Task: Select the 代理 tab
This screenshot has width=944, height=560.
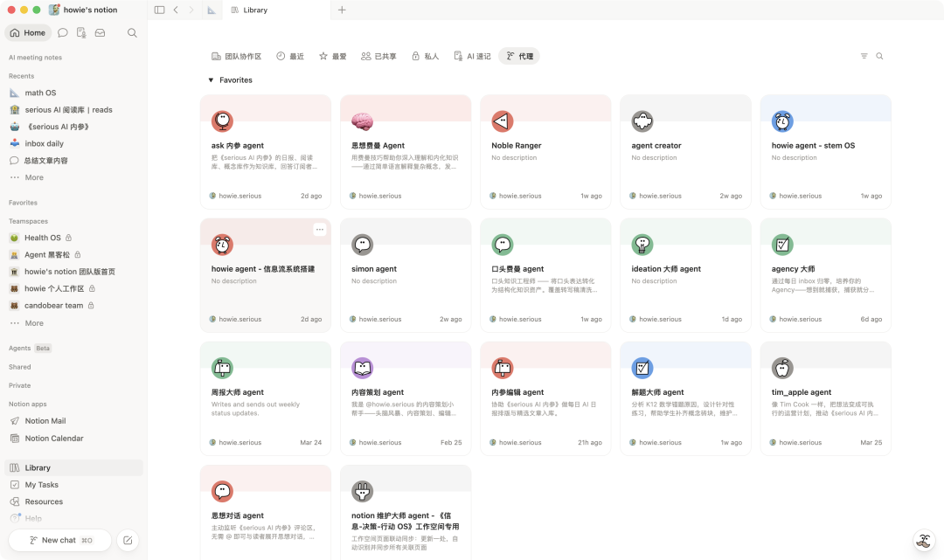Action: [519, 56]
